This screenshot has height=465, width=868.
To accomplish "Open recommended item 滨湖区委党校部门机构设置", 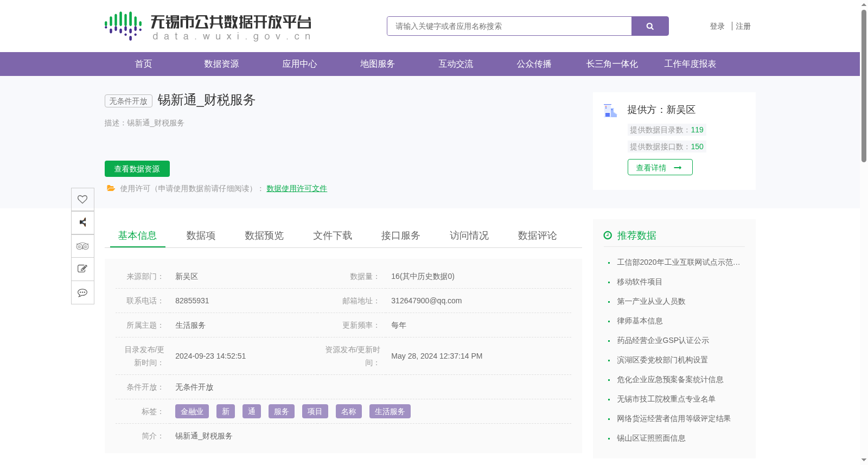I will [662, 360].
